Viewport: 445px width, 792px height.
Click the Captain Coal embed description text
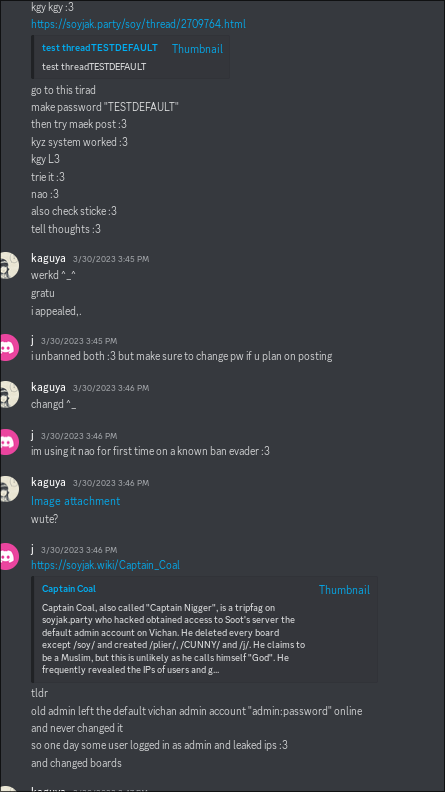(x=174, y=638)
